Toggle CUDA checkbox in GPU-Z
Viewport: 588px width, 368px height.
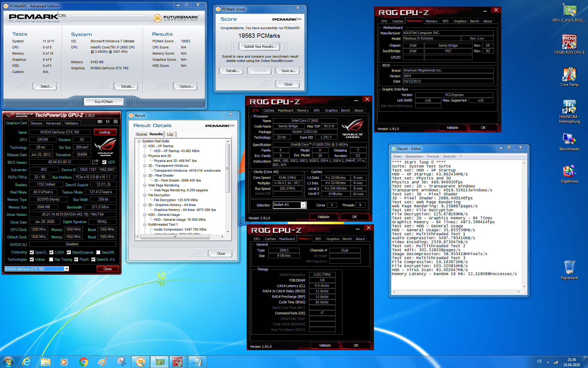click(51, 252)
